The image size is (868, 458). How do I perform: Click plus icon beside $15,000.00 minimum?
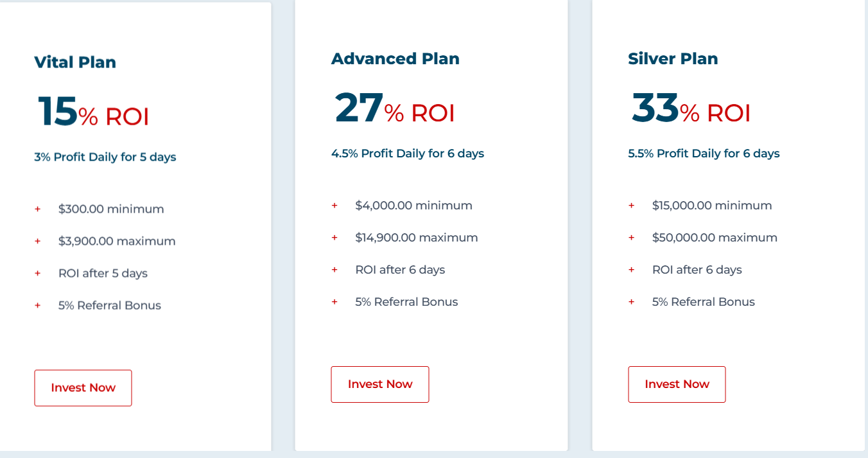(632, 206)
